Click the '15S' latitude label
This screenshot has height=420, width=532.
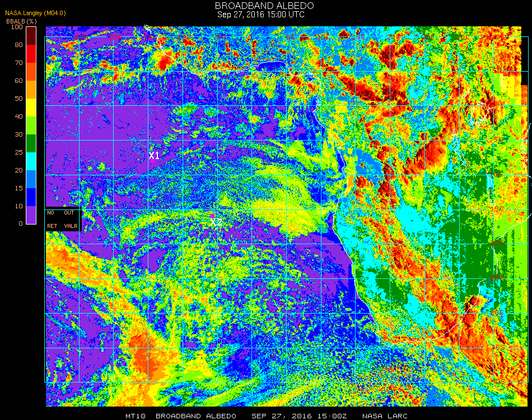click(497, 209)
